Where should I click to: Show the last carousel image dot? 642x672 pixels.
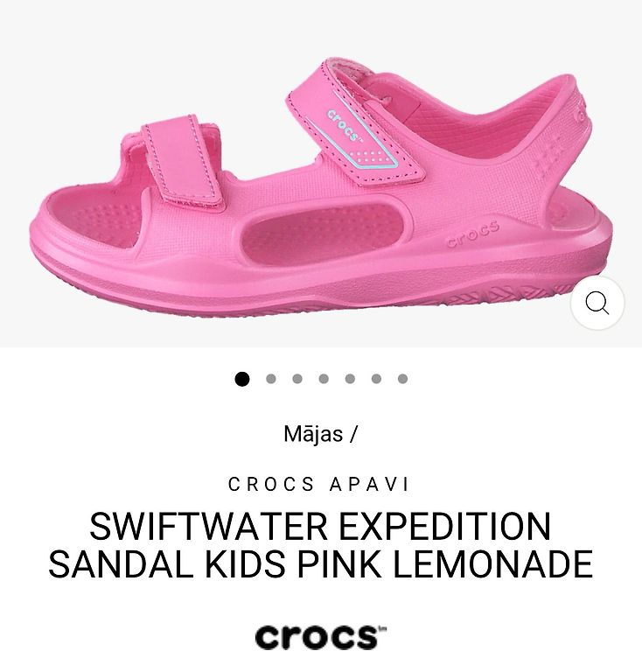pyautogui.click(x=402, y=379)
